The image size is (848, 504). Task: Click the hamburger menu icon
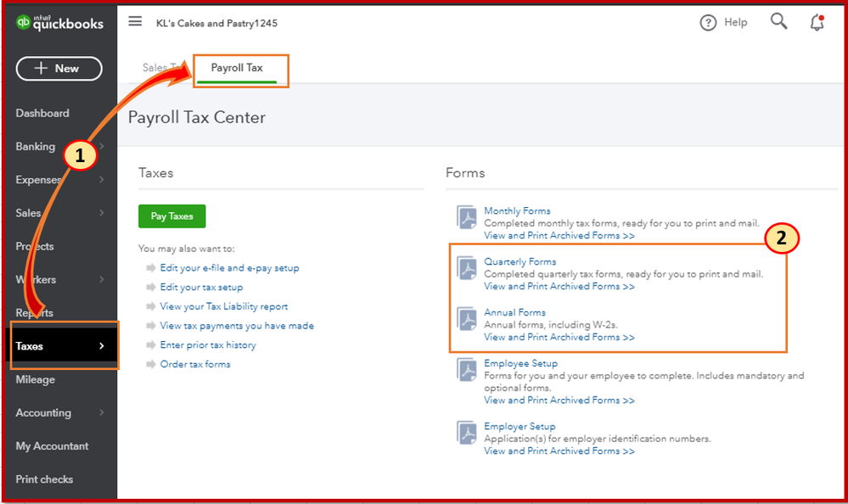135,22
